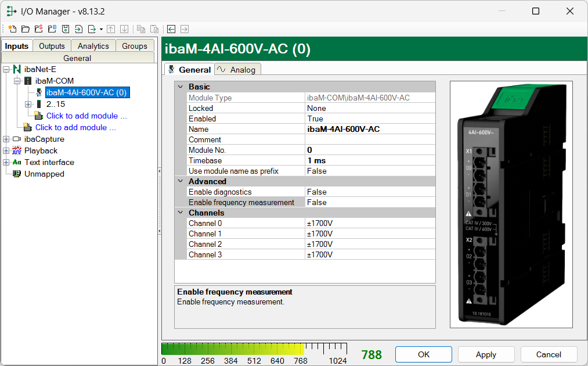Click the move up arrow toolbar icon
588x366 pixels.
point(111,29)
